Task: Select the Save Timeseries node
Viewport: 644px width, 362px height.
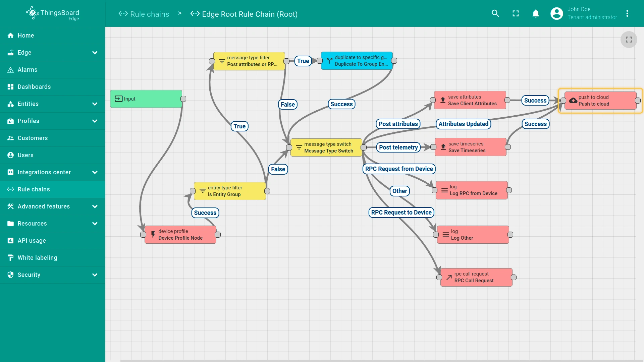Action: pyautogui.click(x=470, y=147)
